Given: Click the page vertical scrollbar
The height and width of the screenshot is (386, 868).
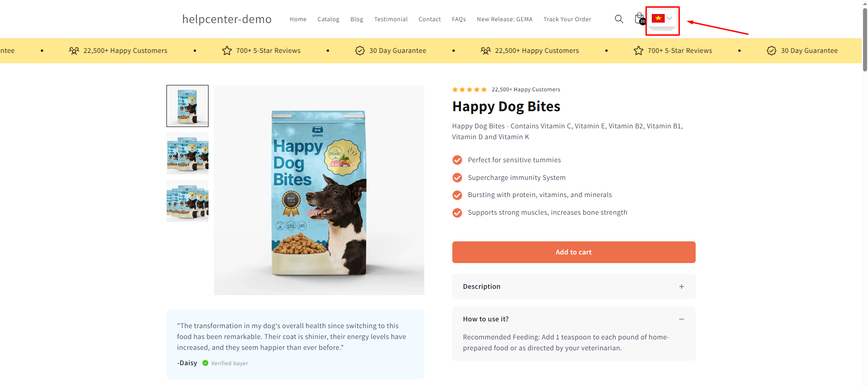Looking at the screenshot, I should click(x=865, y=41).
